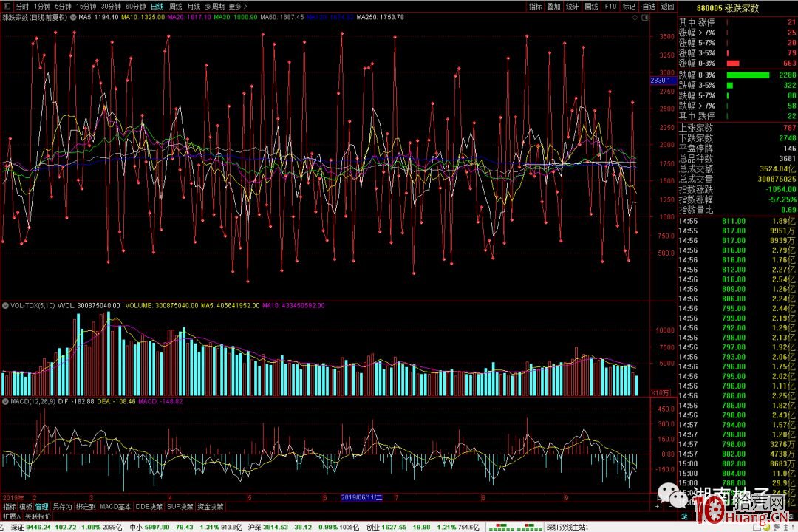This screenshot has width=798, height=532.
Task: Click the 笔 icon at bottom right
Action: (683, 516)
